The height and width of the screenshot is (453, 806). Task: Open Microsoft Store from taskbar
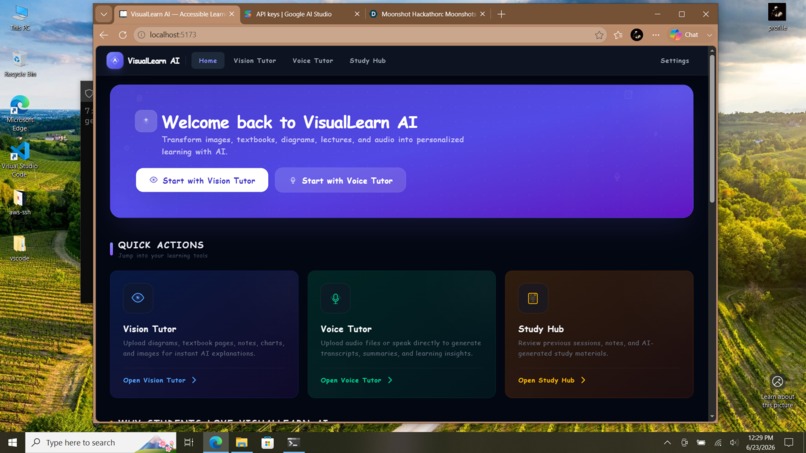[x=267, y=443]
